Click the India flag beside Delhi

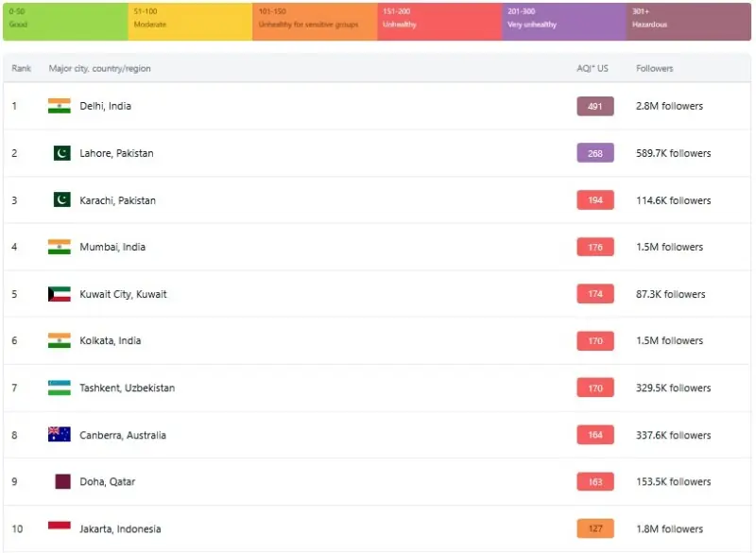(60, 106)
